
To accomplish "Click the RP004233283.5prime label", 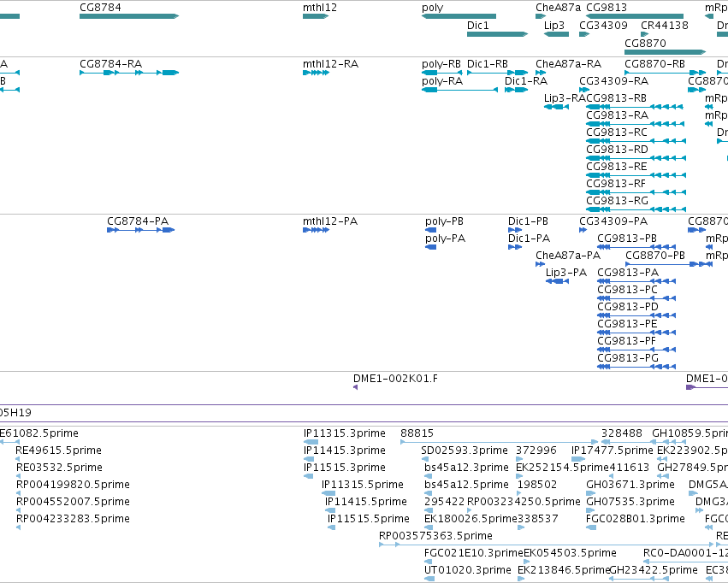I will coord(73,519).
